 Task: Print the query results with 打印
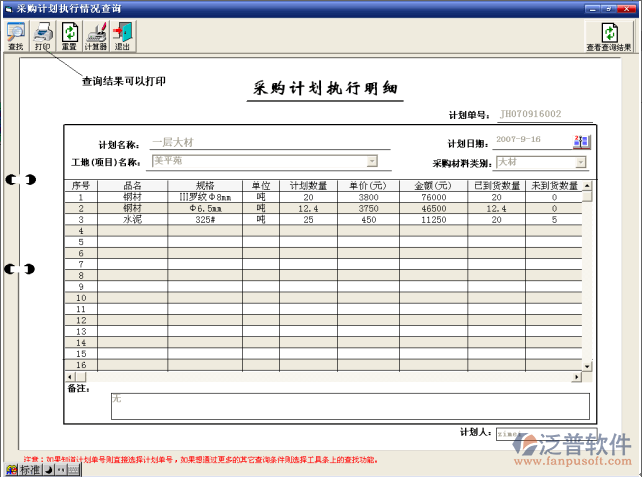(43, 36)
